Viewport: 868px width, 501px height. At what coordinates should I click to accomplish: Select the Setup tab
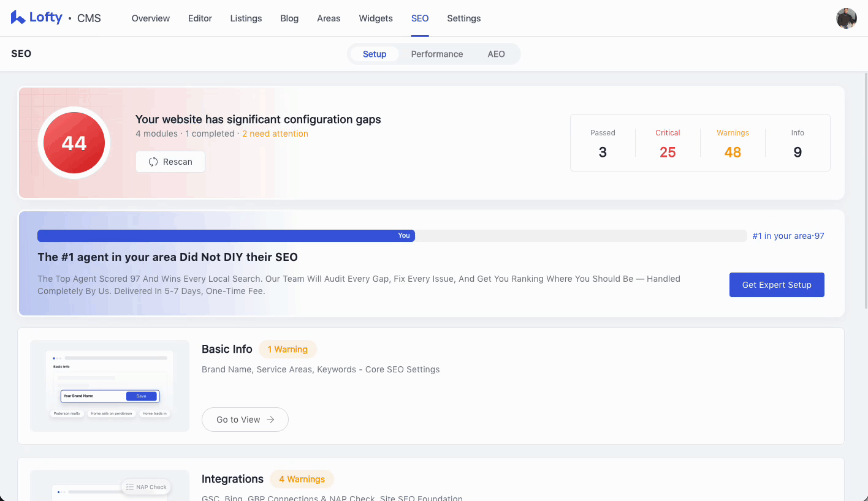[374, 54]
